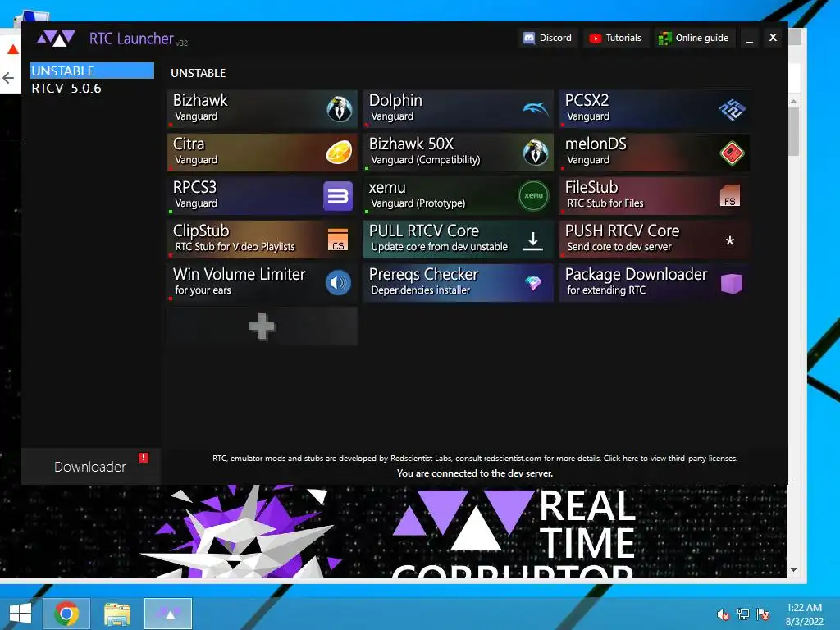Click the melonDS red diamond icon
The height and width of the screenshot is (630, 840).
732,153
